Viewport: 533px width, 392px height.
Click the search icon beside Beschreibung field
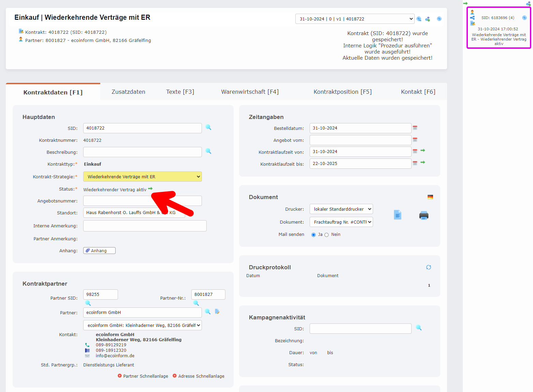point(208,151)
